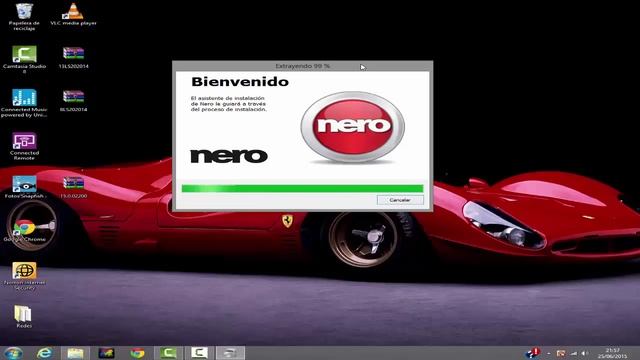Launch Internet Explorer from the taskbar
640x360 pixels.
pyautogui.click(x=44, y=353)
